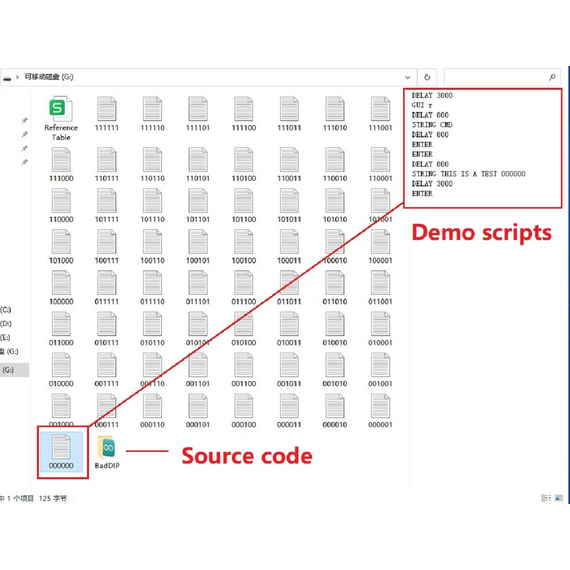Select the 011001 file
The height and width of the screenshot is (570, 570).
(380, 288)
